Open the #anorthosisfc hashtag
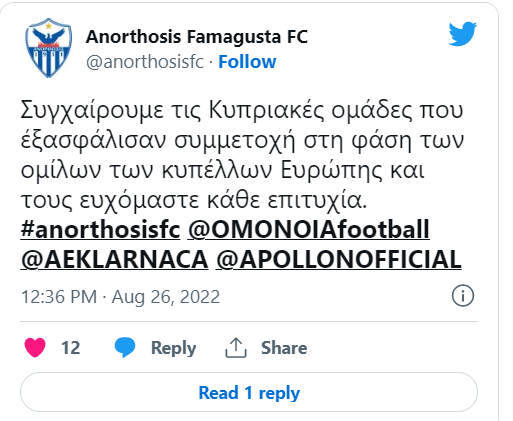 100,229
